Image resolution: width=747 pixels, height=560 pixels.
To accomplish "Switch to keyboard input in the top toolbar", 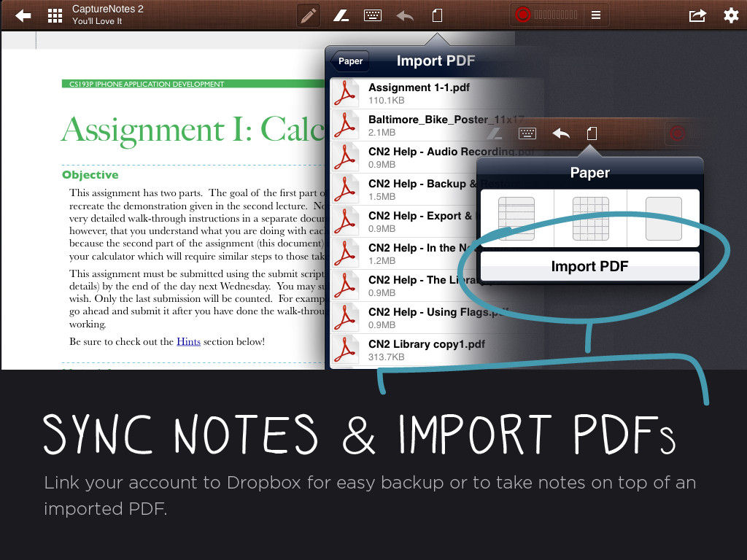I will click(x=373, y=16).
